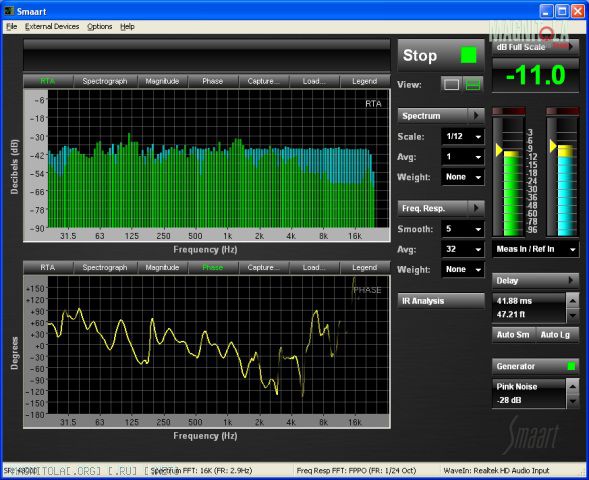Image resolution: width=589 pixels, height=480 pixels.
Task: Stop the measurement with Stop button
Action: click(441, 56)
